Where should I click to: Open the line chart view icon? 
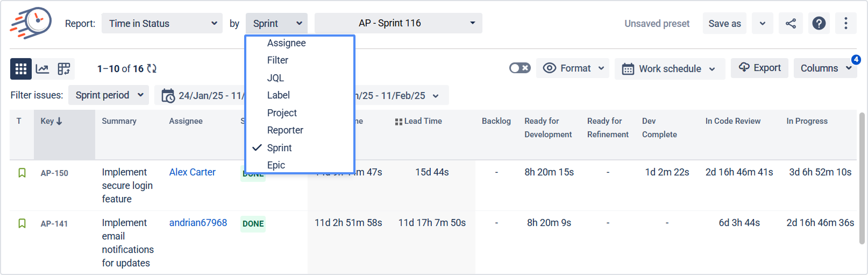[x=42, y=69]
